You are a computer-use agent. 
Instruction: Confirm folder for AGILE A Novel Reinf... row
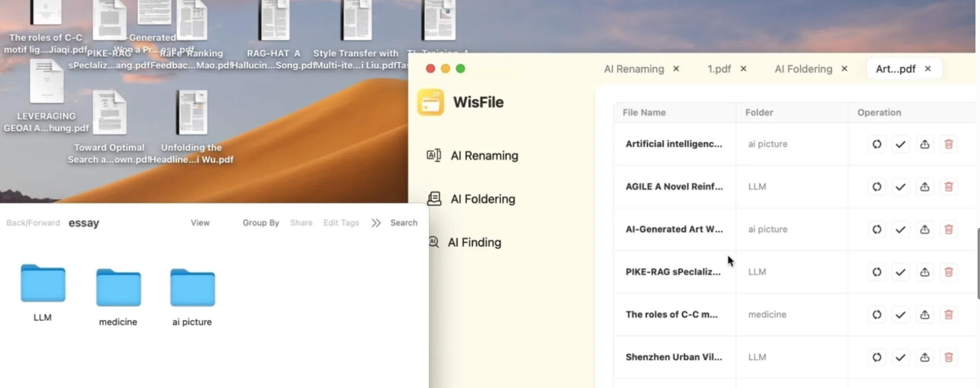901,187
